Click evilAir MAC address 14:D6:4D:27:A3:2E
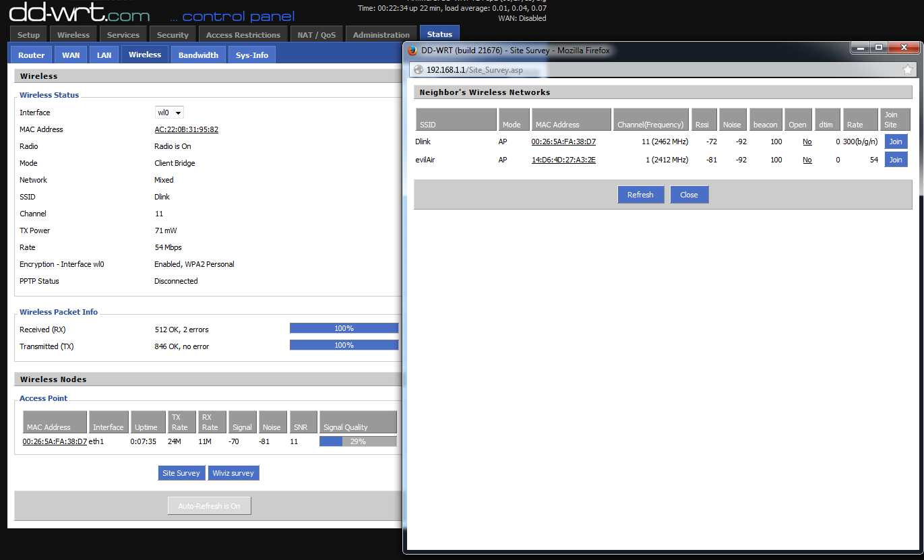The image size is (924, 560). tap(563, 160)
